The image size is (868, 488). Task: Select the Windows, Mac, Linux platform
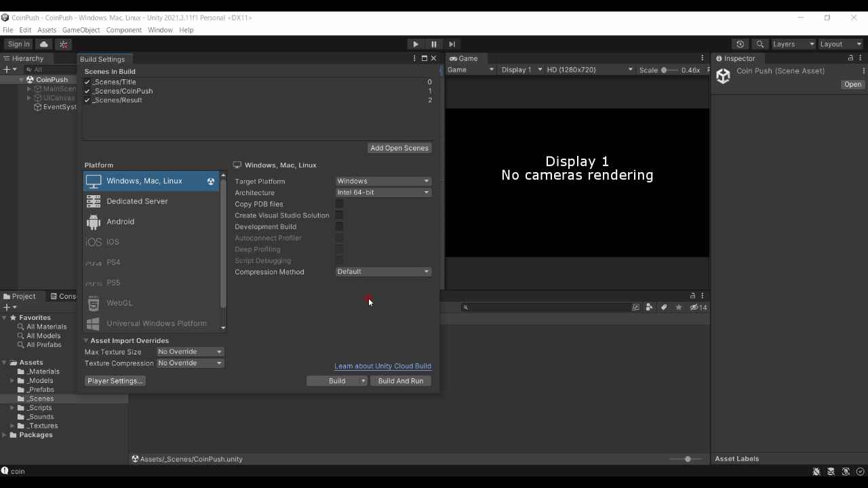click(x=151, y=181)
